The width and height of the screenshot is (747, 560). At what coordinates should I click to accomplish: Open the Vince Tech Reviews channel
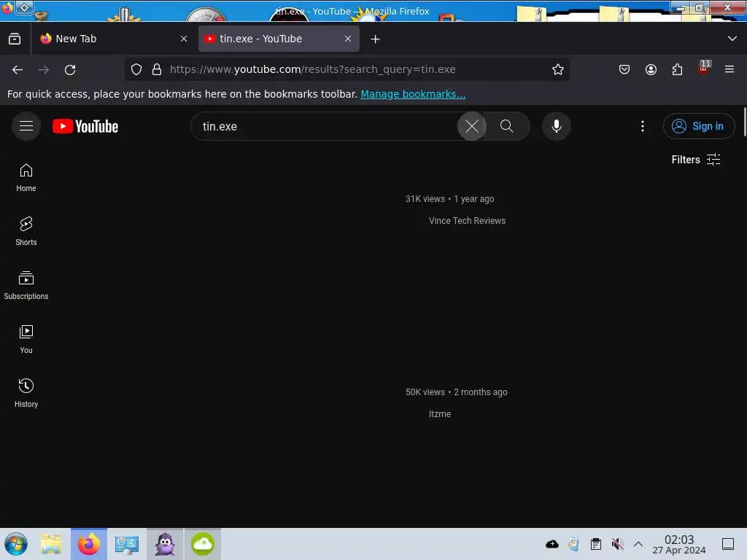pyautogui.click(x=467, y=220)
